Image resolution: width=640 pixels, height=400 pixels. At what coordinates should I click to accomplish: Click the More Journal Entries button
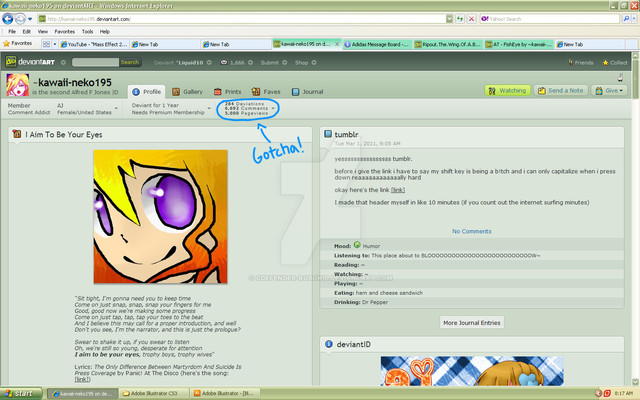coord(471,322)
